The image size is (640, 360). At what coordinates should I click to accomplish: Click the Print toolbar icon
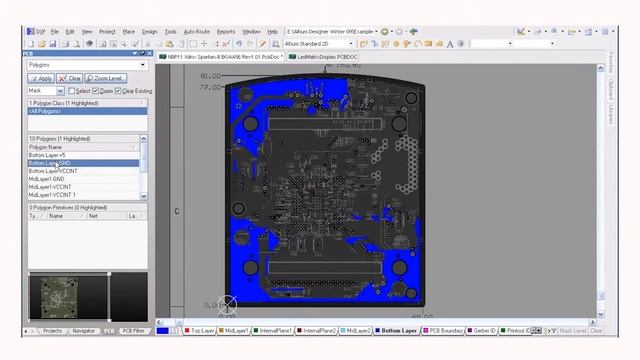click(x=65, y=44)
